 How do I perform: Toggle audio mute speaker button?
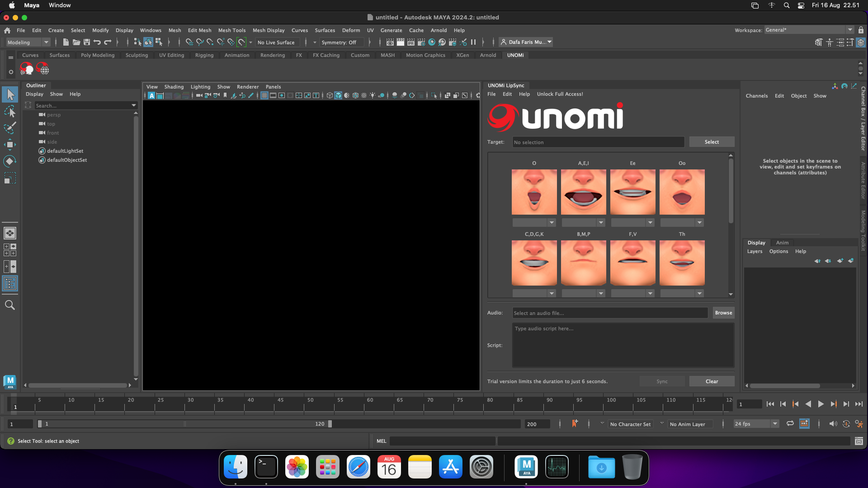(833, 424)
